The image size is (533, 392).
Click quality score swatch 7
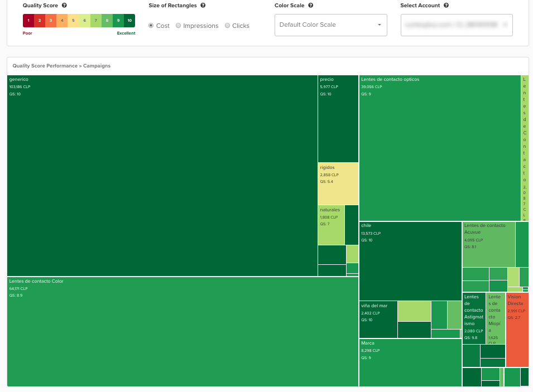coord(96,21)
